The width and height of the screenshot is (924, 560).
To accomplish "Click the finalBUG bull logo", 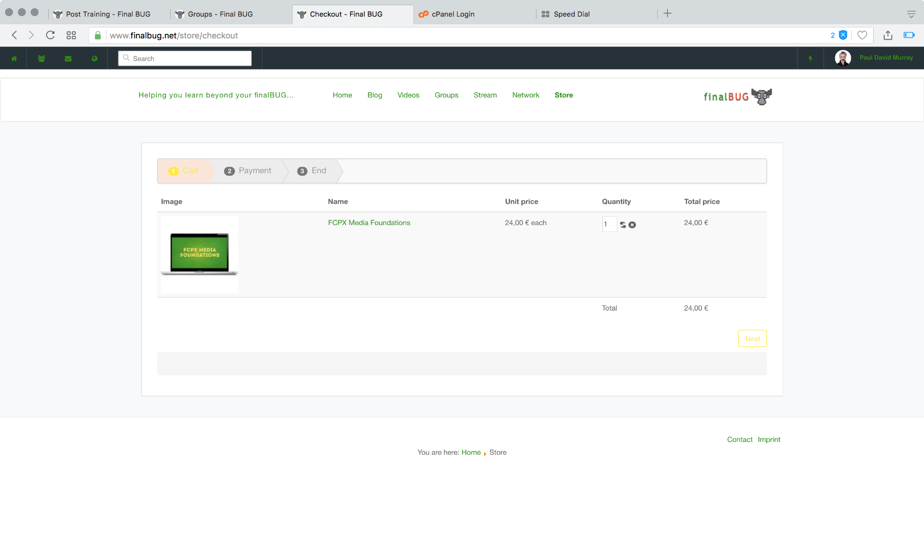I will click(x=738, y=96).
